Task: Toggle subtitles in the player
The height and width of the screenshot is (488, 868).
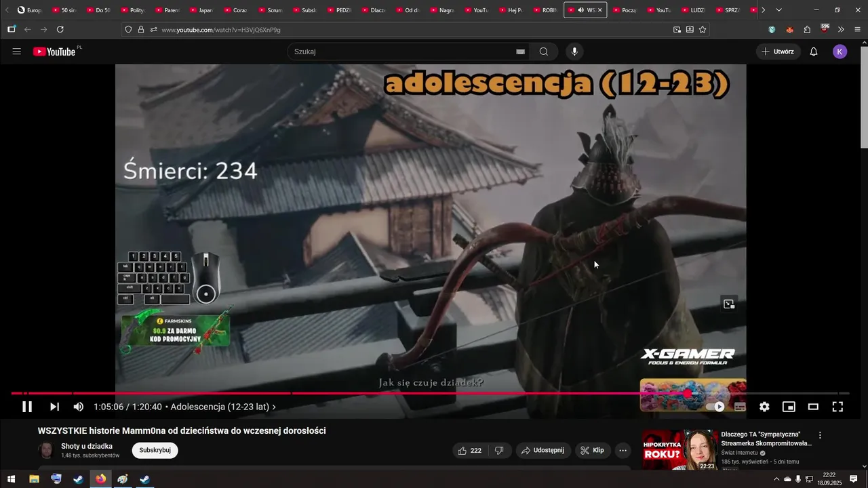Action: 740,407
